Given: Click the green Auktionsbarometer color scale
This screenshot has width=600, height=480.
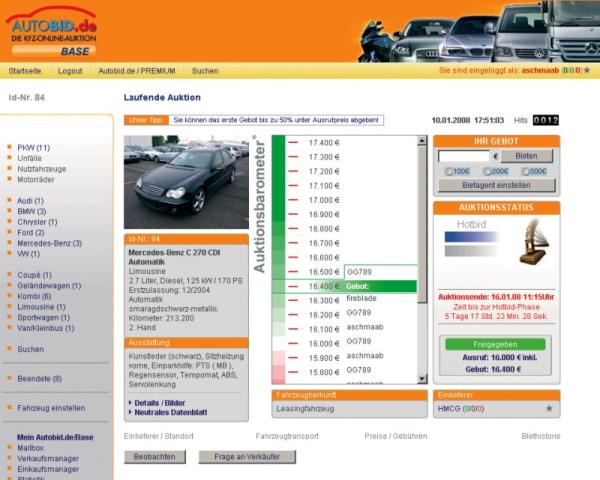Looking at the screenshot, I should point(278,259).
